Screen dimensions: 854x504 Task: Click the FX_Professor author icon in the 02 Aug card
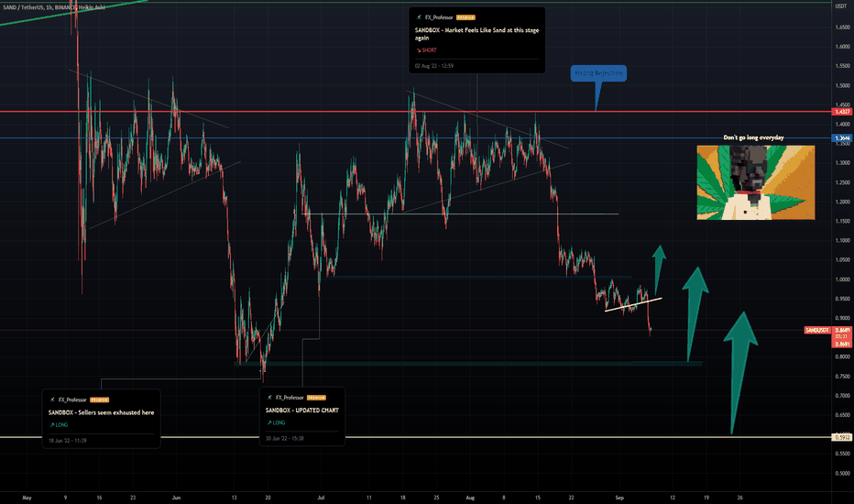(x=418, y=17)
